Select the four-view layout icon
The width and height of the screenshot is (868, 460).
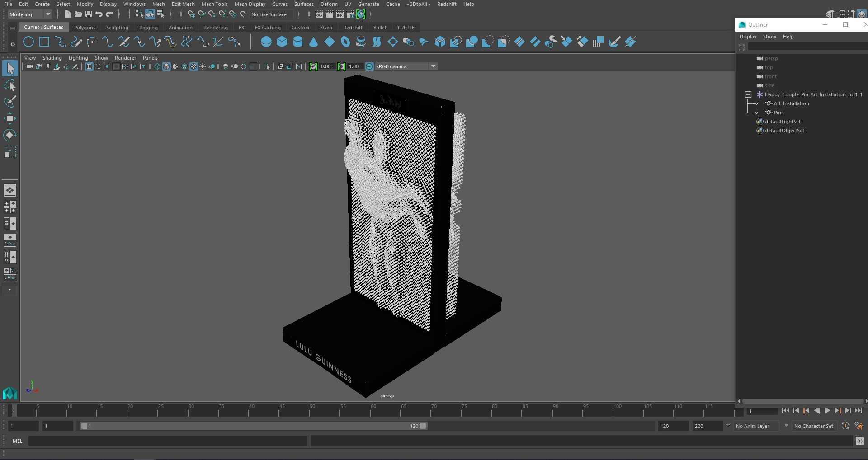point(10,207)
